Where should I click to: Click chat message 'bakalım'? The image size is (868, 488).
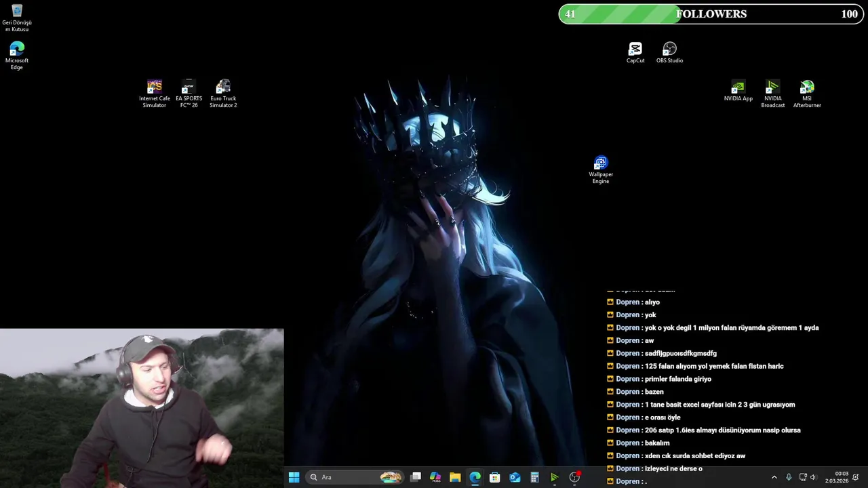point(657,443)
